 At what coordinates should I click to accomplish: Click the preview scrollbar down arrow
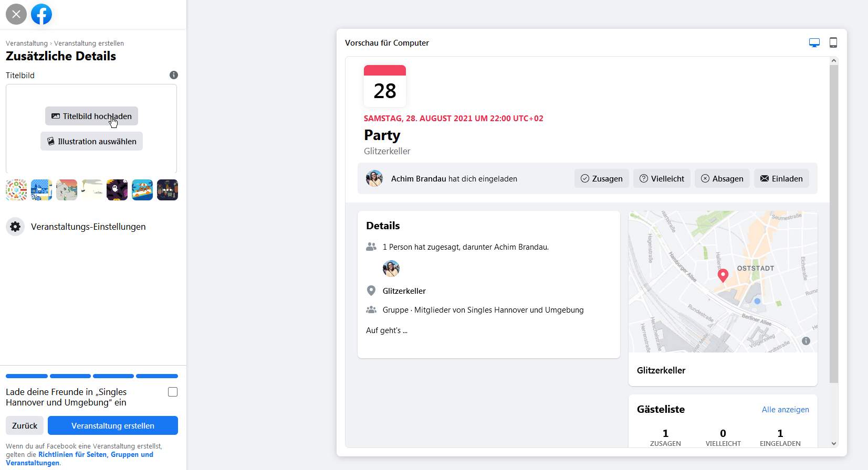pyautogui.click(x=834, y=443)
